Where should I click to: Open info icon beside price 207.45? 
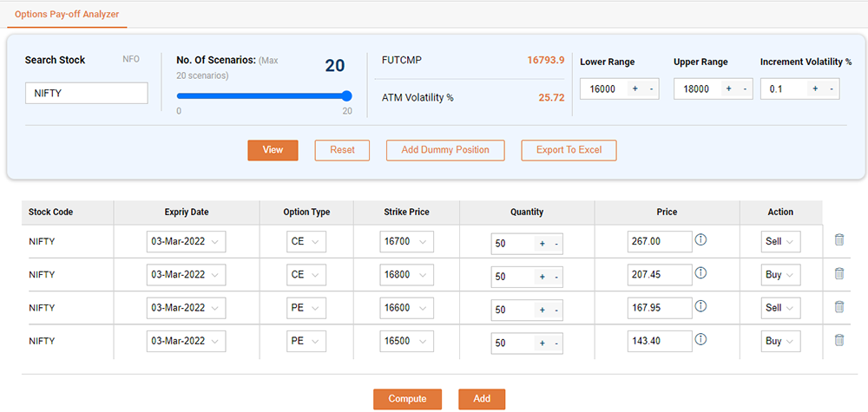pyautogui.click(x=700, y=273)
